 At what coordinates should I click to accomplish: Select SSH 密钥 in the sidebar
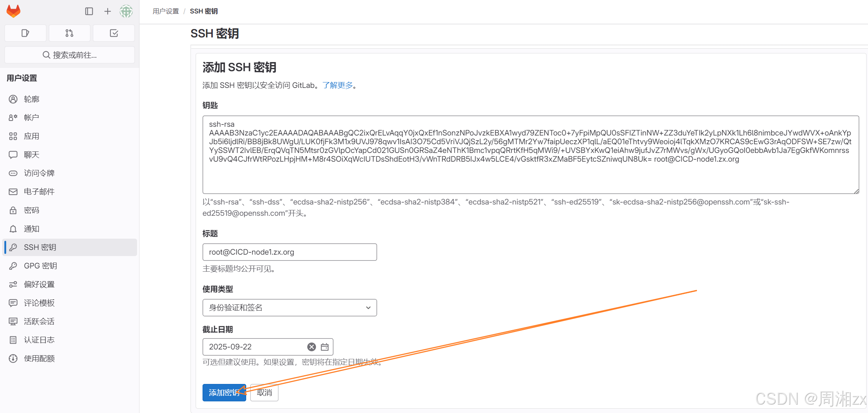click(x=40, y=247)
